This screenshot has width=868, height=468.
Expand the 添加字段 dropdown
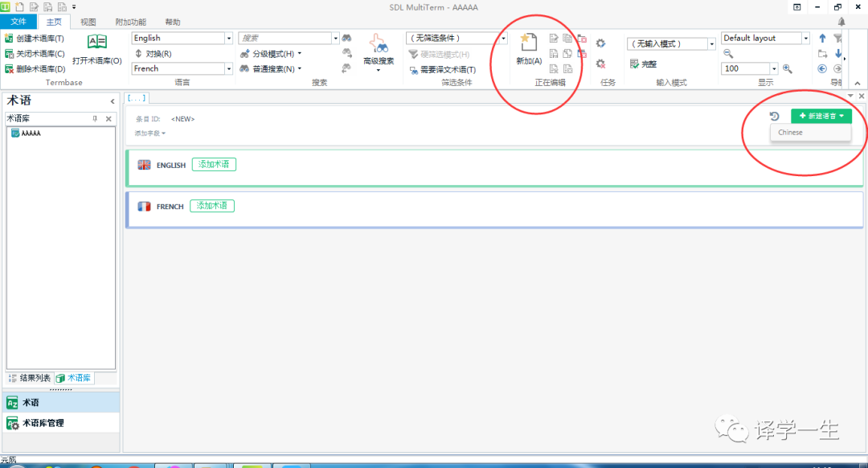[149, 133]
